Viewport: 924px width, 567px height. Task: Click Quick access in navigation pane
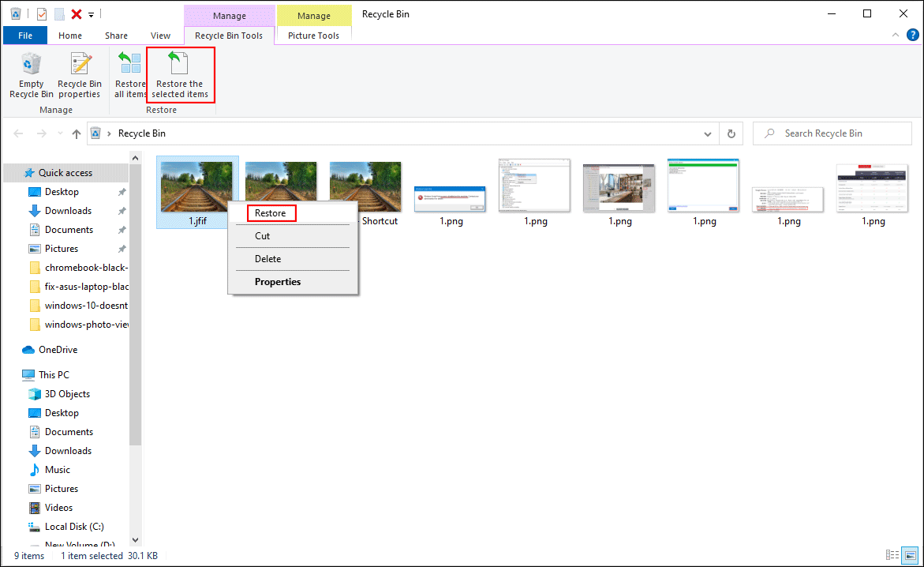(x=65, y=173)
